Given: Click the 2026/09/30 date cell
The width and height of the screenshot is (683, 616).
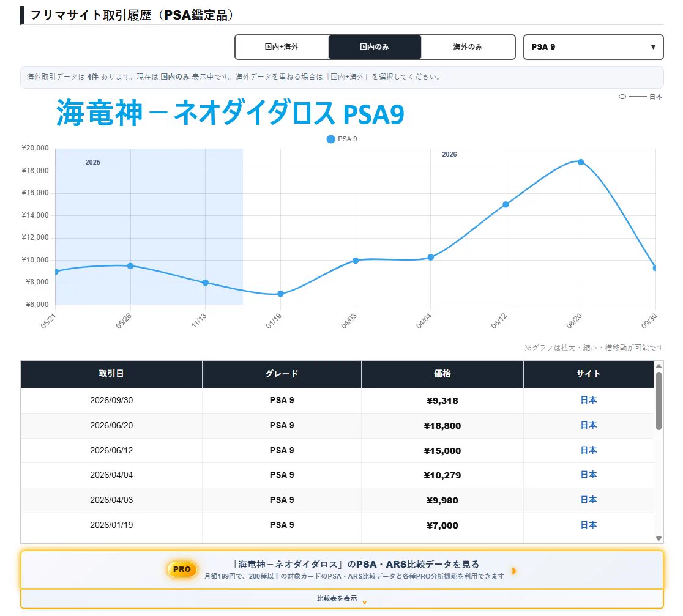Looking at the screenshot, I should [111, 400].
